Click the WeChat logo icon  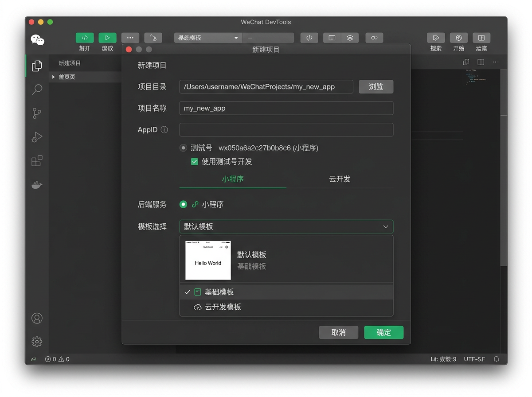click(x=38, y=40)
